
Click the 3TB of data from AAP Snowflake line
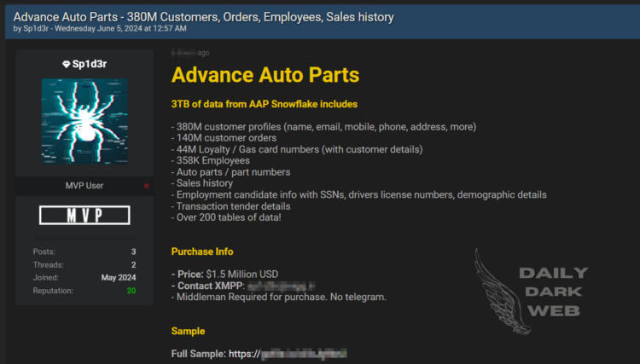[x=264, y=104]
